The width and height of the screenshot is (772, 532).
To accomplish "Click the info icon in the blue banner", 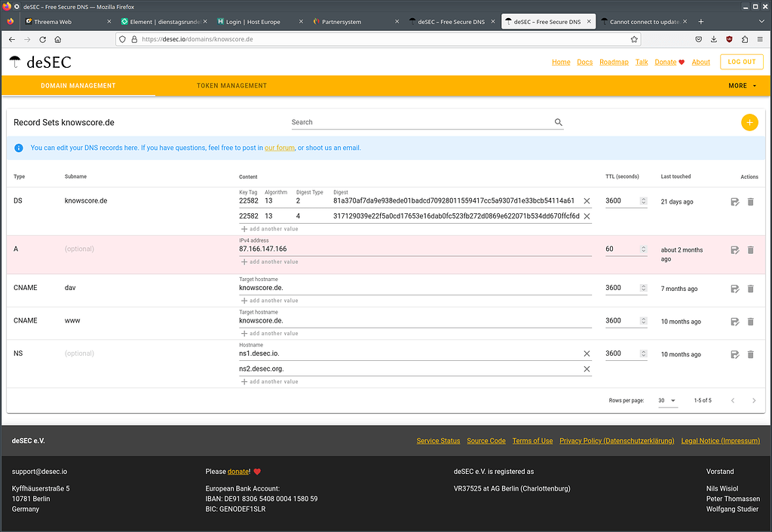I will tap(19, 148).
